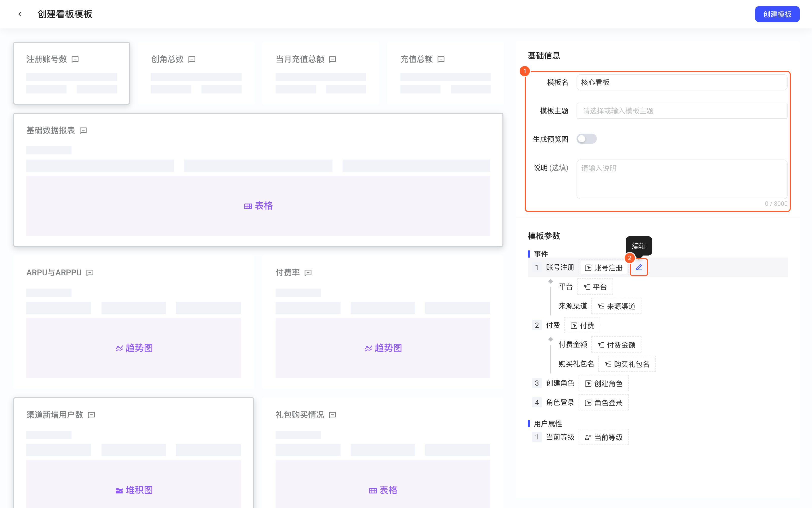The image size is (812, 508).
Task: Select the 当前等级 user attribute tag
Action: point(603,437)
